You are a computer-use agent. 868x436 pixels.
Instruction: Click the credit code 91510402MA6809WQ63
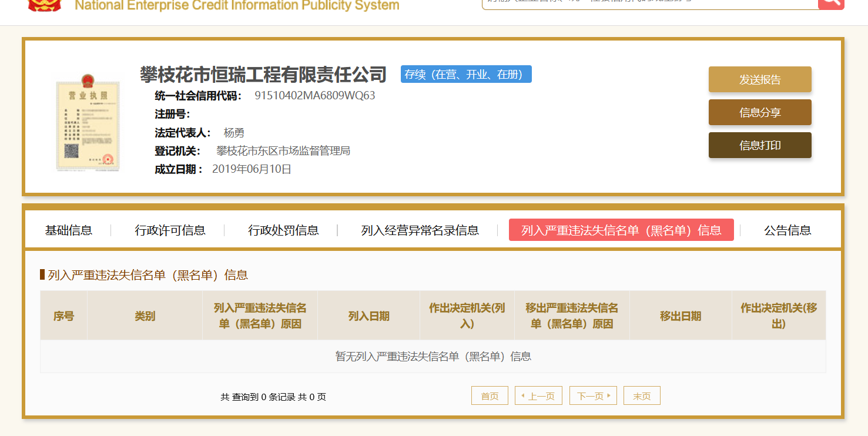tap(315, 96)
